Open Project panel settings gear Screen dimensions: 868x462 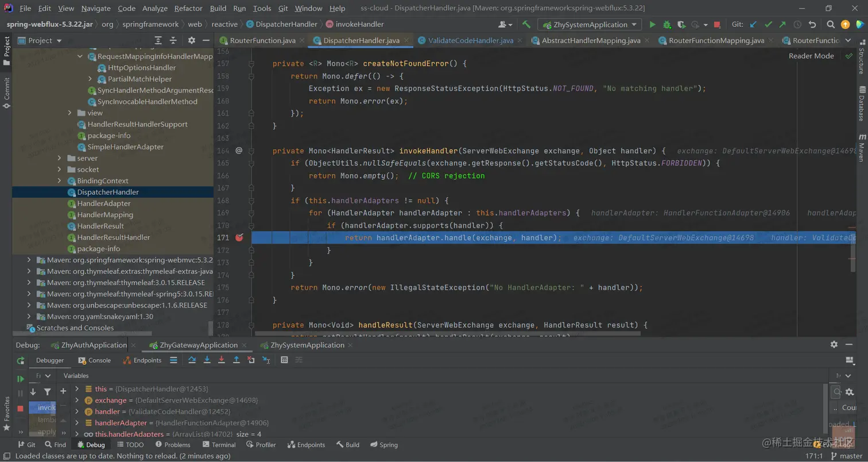click(192, 40)
